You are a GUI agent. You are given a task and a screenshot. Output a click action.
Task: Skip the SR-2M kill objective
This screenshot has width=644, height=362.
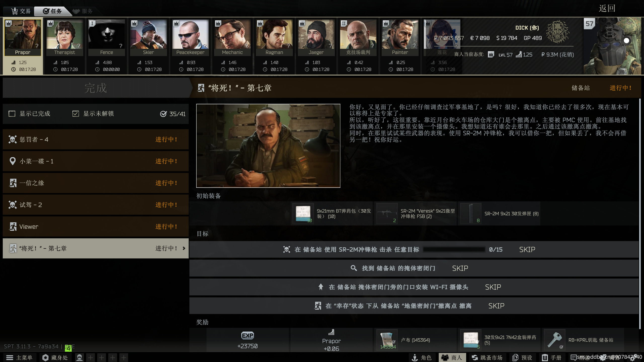click(x=527, y=250)
